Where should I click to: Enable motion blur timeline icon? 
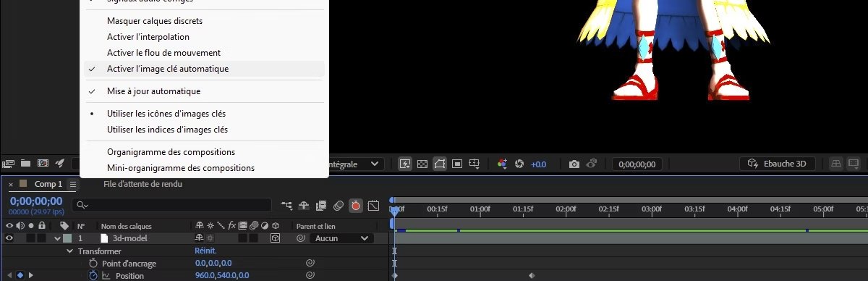(x=339, y=206)
